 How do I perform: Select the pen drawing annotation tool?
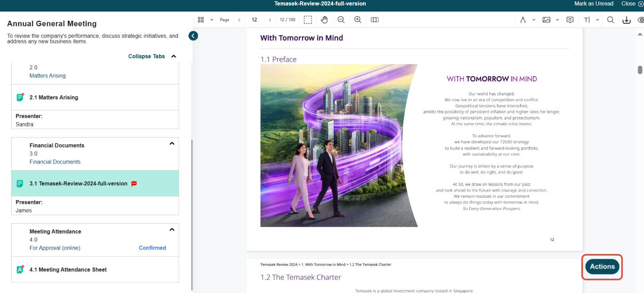pos(523,20)
